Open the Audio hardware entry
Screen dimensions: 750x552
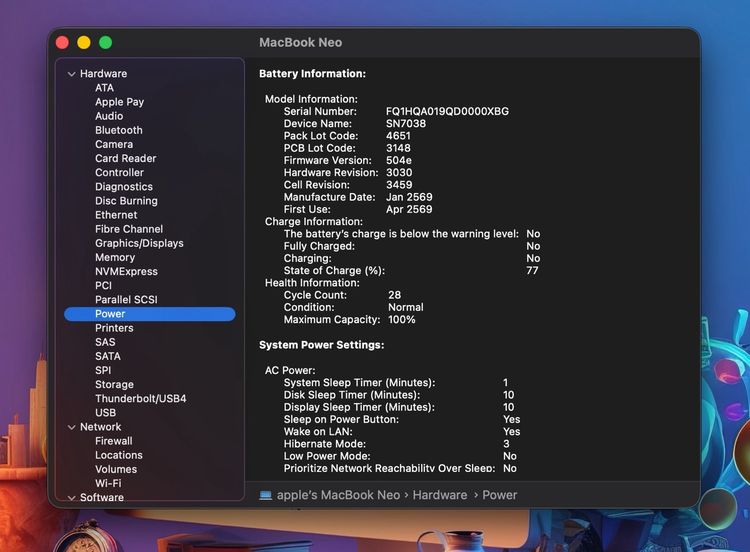click(109, 116)
